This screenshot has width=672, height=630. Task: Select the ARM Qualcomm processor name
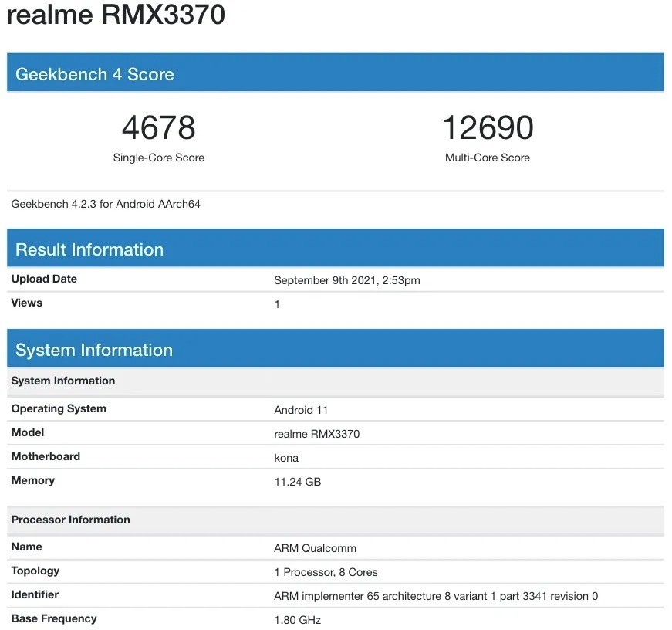point(315,548)
